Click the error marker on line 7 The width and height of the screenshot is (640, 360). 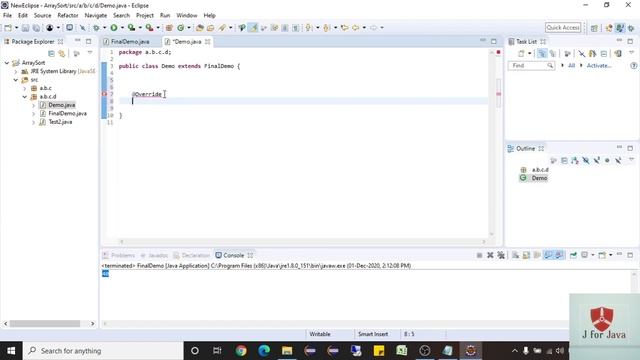(104, 94)
